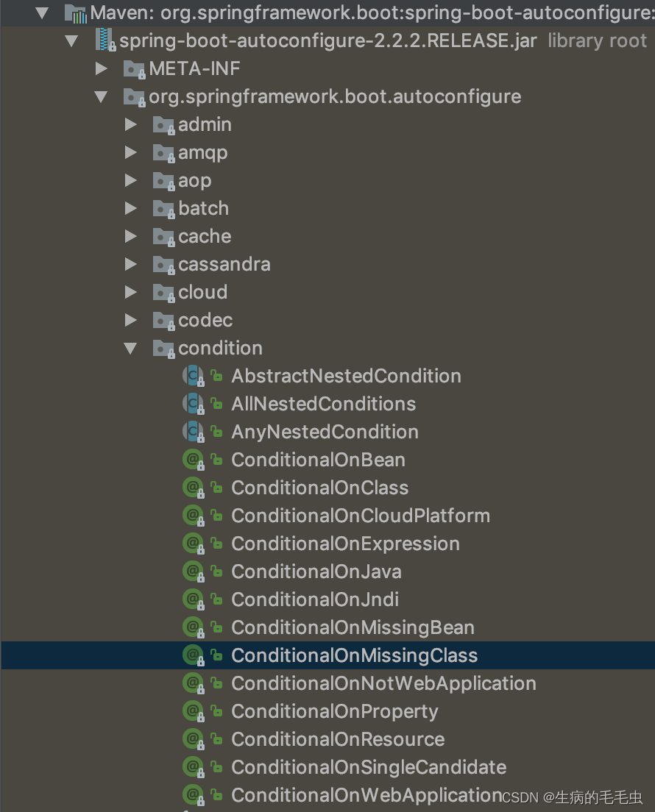Expand the cache package arrow
Screen dimensions: 655x812
(131, 236)
